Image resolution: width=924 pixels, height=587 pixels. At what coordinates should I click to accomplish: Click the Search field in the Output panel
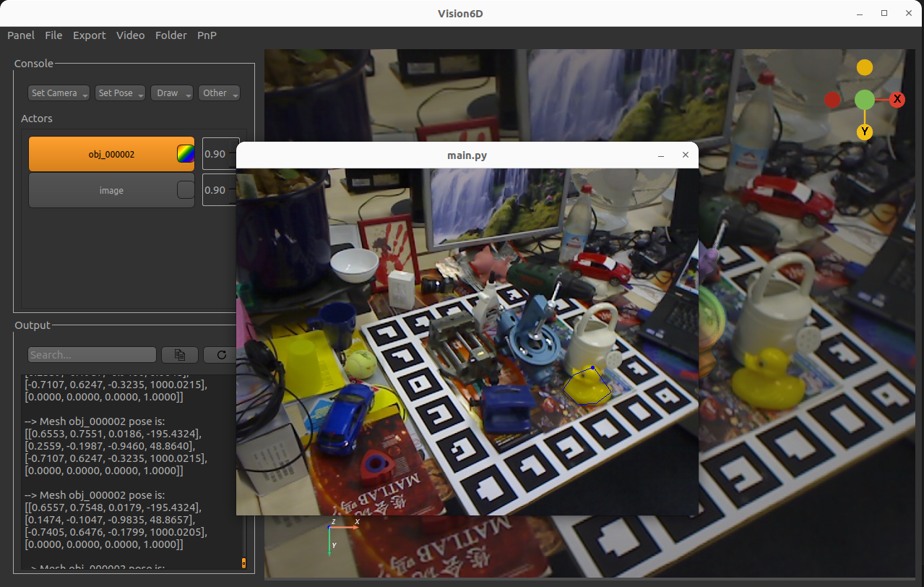(92, 354)
